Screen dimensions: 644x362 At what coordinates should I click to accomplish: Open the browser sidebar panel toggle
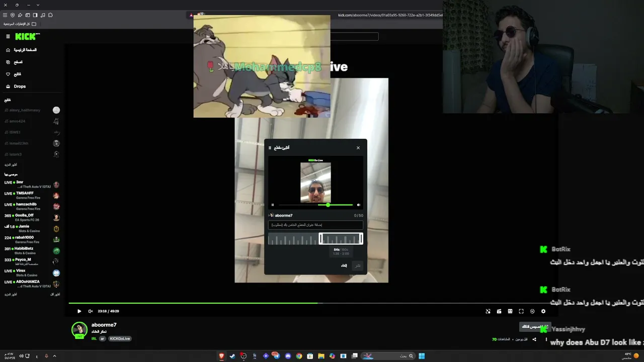pyautogui.click(x=35, y=15)
